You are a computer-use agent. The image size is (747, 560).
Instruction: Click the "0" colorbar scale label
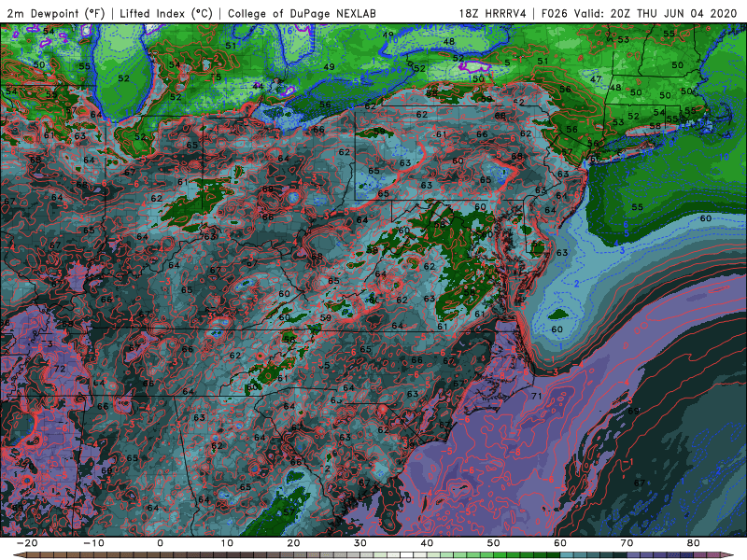click(160, 543)
